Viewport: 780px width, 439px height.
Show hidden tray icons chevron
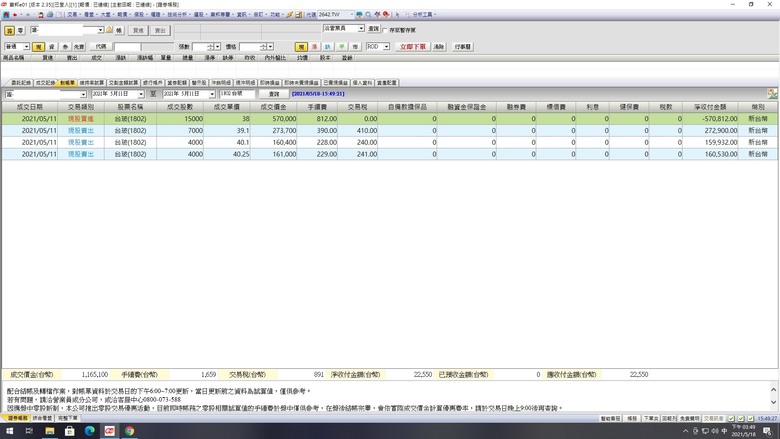(685, 431)
